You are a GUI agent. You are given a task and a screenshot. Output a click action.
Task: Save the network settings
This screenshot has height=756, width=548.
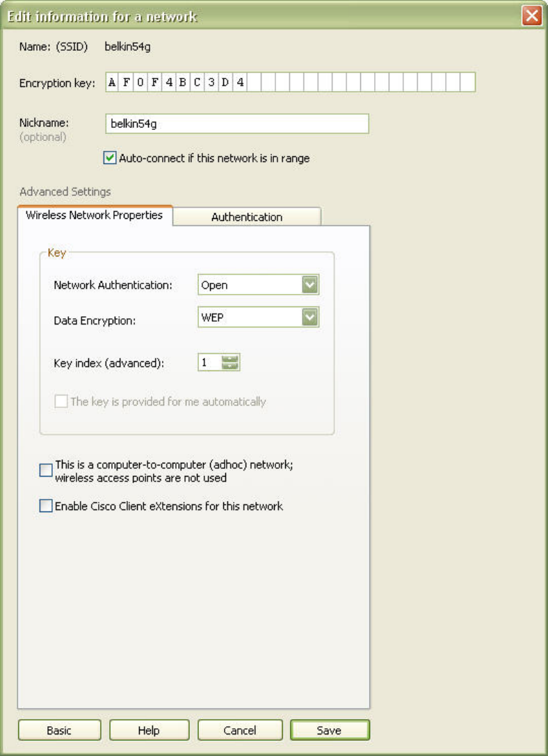tap(330, 730)
